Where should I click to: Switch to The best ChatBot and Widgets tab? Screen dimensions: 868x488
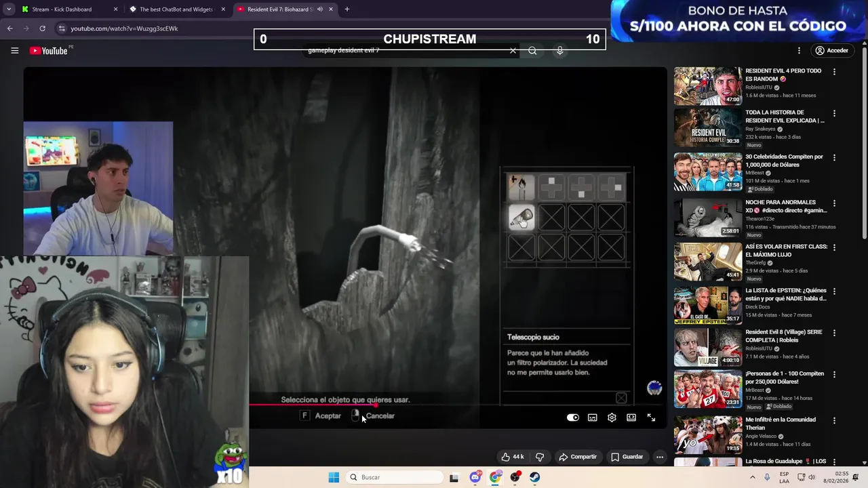coord(176,9)
